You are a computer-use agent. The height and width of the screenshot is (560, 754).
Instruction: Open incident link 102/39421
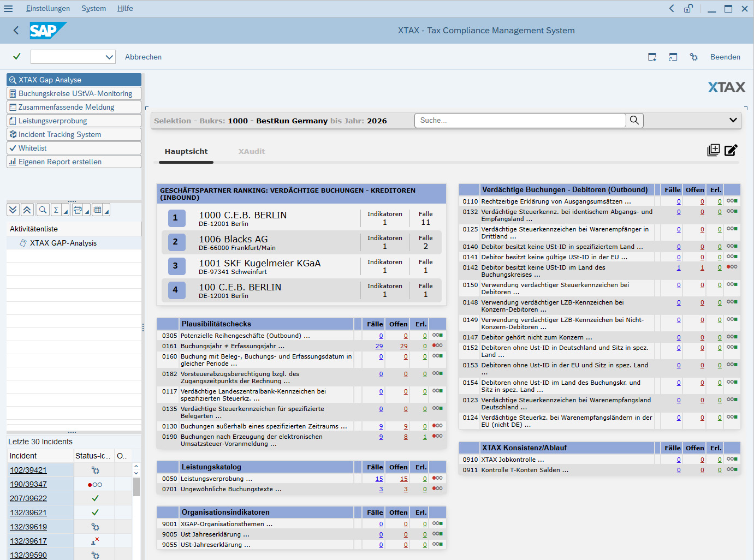tap(28, 470)
